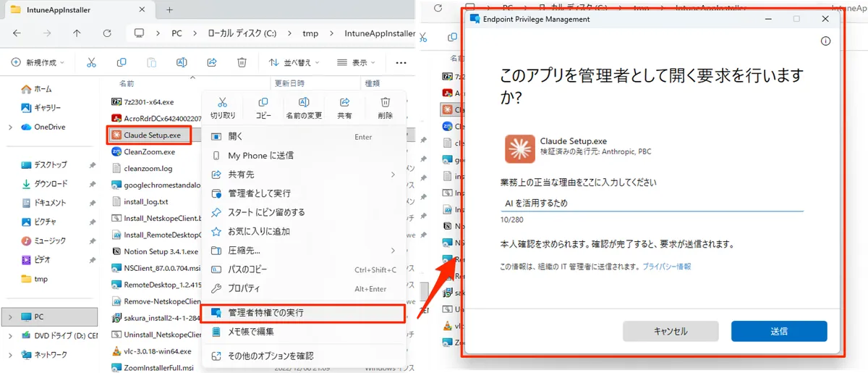Select the vlc-3.0.18-win64.exe file

[152, 351]
